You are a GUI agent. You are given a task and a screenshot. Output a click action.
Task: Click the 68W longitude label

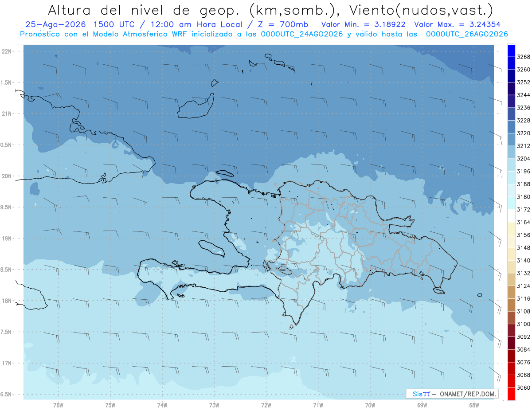coord(474,405)
